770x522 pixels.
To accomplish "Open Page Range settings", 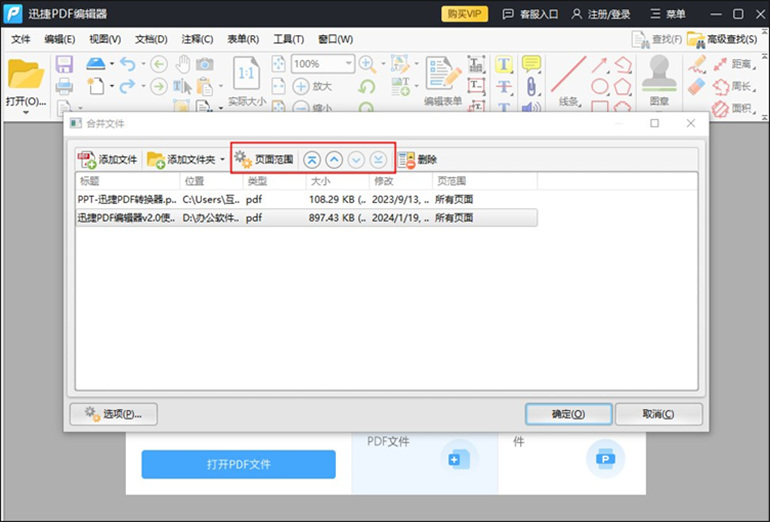I will (263, 160).
